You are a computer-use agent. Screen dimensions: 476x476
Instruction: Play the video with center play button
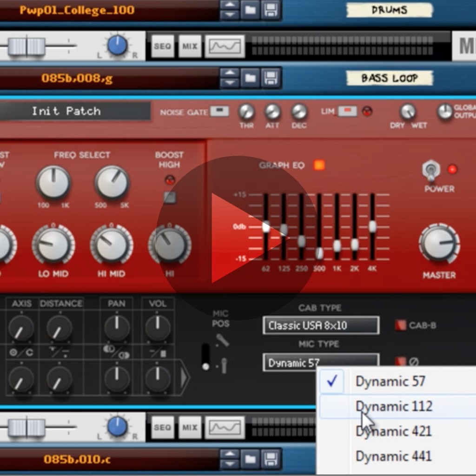[x=237, y=238]
